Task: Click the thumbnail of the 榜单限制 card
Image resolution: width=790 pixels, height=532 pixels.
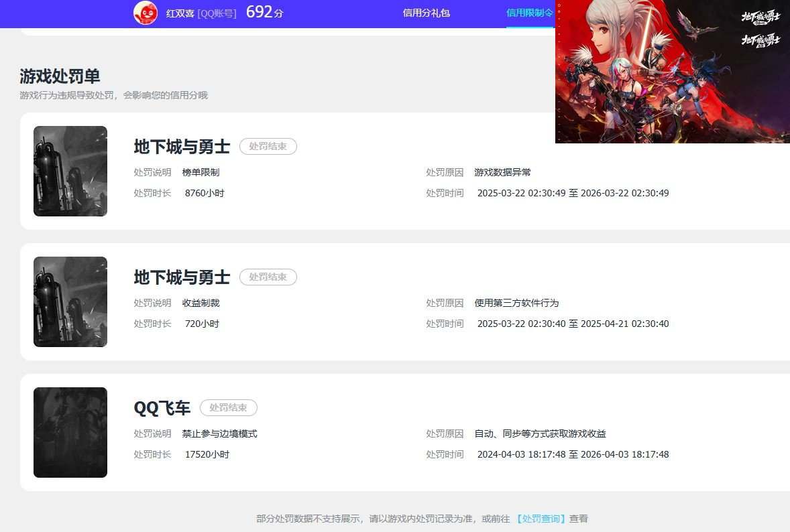Action: pyautogui.click(x=70, y=171)
